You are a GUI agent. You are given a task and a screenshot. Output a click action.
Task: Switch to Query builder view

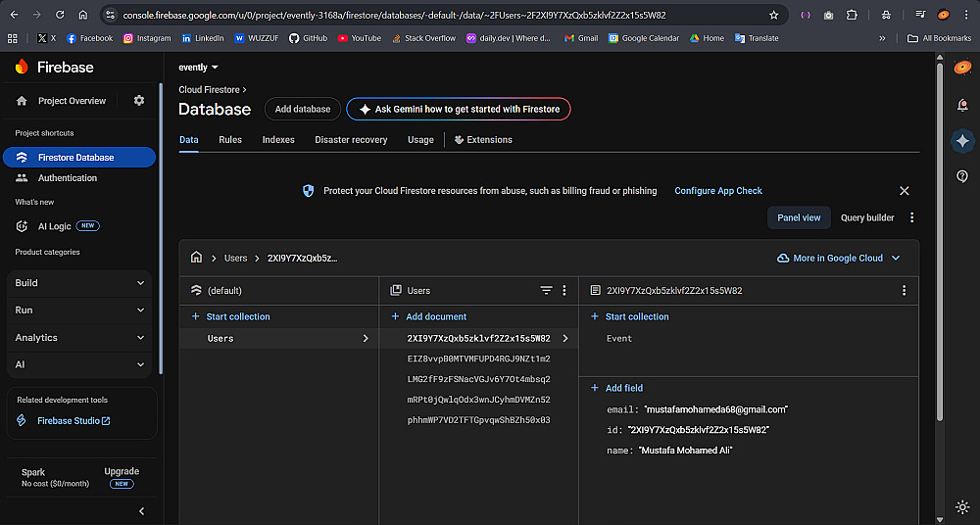point(867,217)
